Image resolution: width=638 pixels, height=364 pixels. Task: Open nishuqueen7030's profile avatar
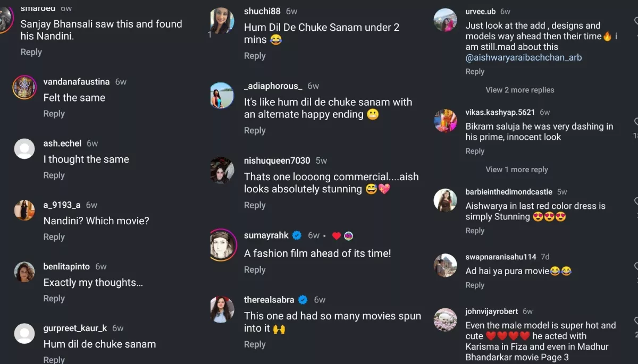point(222,171)
